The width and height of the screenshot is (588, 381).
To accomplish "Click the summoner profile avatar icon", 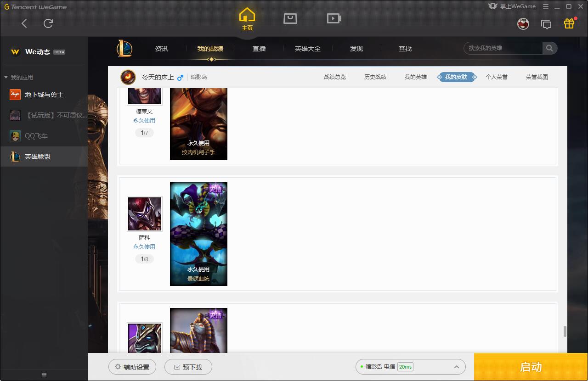I will point(128,77).
